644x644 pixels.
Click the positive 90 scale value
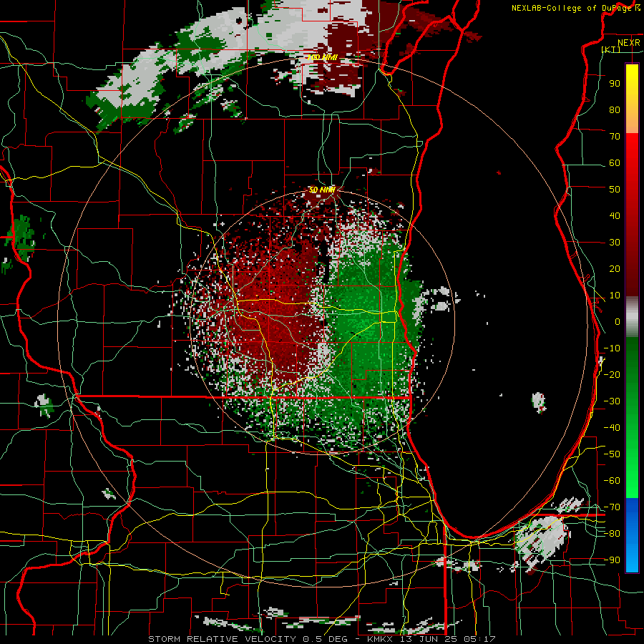[615, 84]
